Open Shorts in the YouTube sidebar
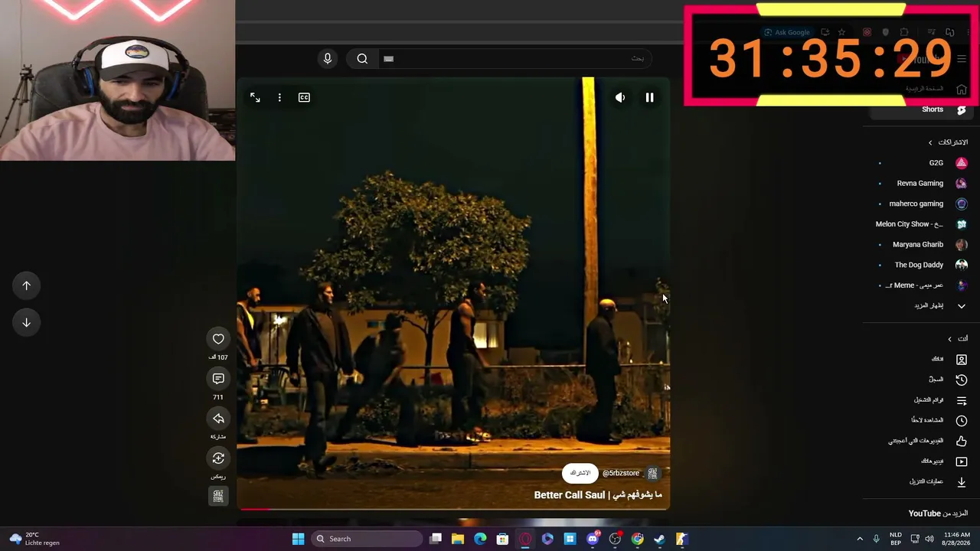The width and height of the screenshot is (980, 551). pyautogui.click(x=920, y=109)
